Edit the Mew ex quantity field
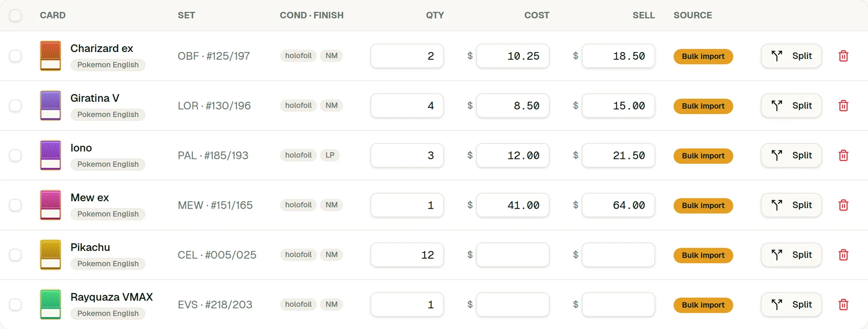 pos(407,205)
